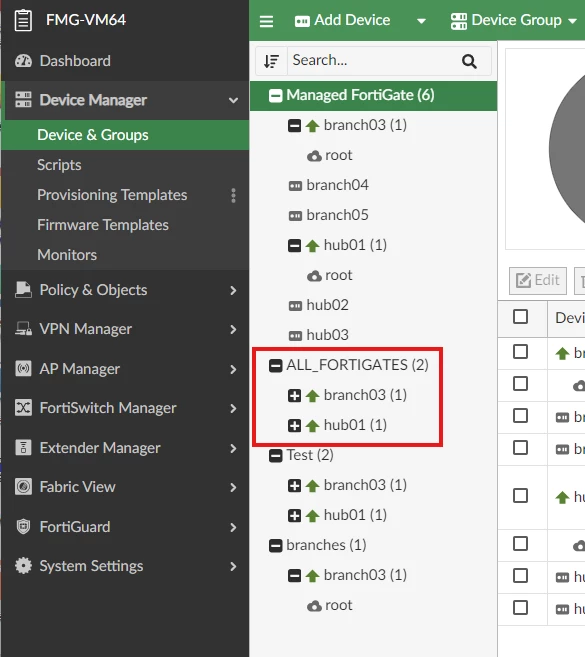The height and width of the screenshot is (657, 585).
Task: Collapse branch03 under branches group
Action: click(294, 576)
